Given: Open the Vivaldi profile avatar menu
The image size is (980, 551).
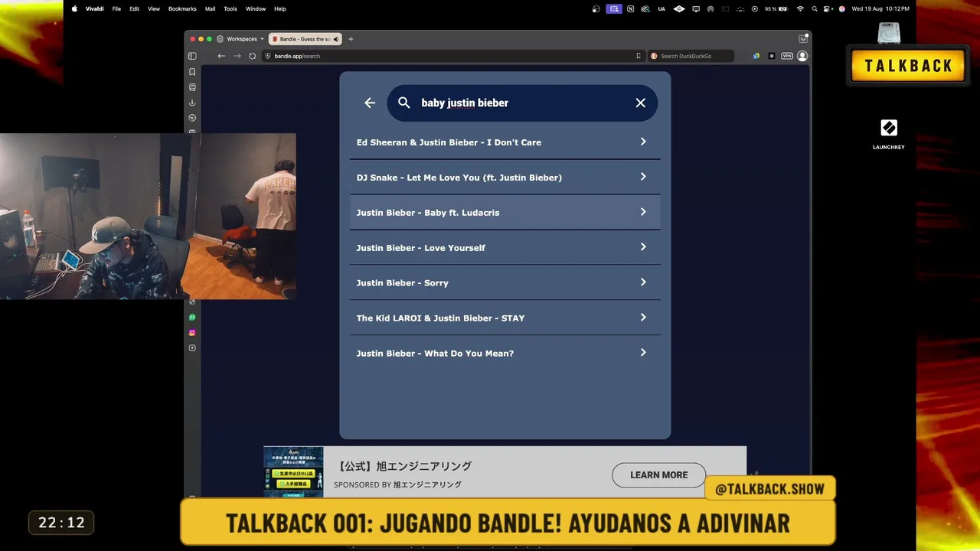Looking at the screenshot, I should (x=802, y=56).
